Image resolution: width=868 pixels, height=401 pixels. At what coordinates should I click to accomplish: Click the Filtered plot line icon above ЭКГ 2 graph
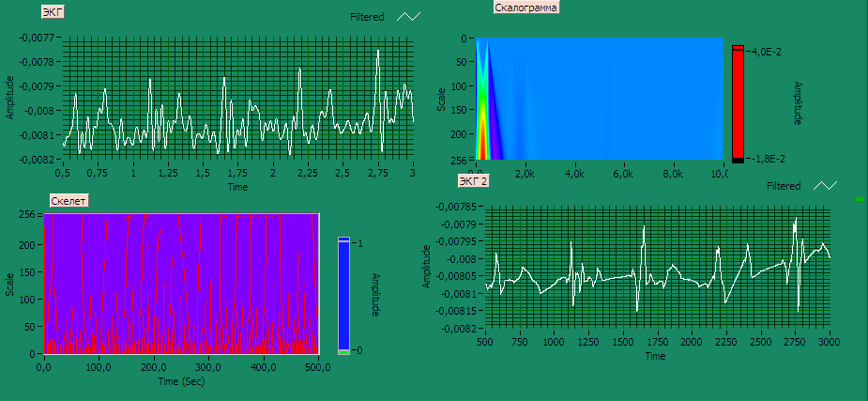pos(825,186)
